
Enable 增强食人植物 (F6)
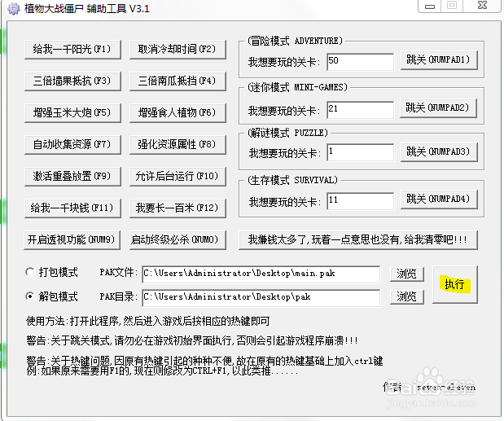coord(177,113)
